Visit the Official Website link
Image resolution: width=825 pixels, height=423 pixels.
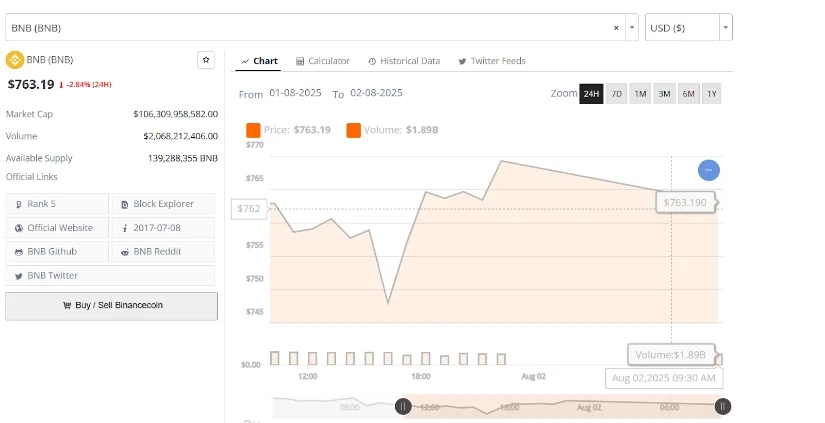point(59,228)
